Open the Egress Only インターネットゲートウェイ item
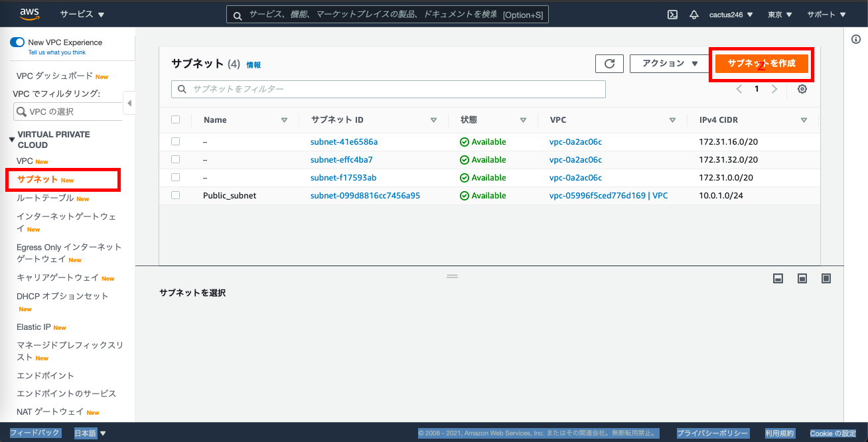Image resolution: width=868 pixels, height=442 pixels. pyautogui.click(x=69, y=253)
